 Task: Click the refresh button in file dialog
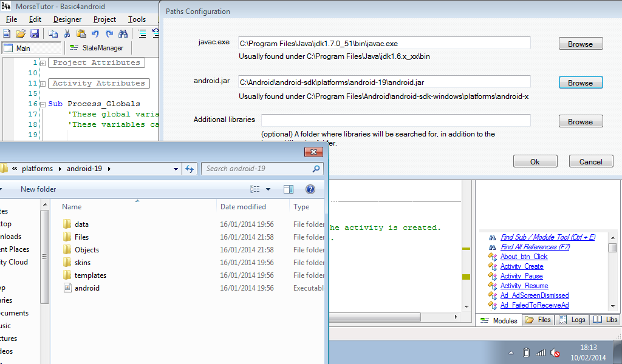pyautogui.click(x=190, y=169)
